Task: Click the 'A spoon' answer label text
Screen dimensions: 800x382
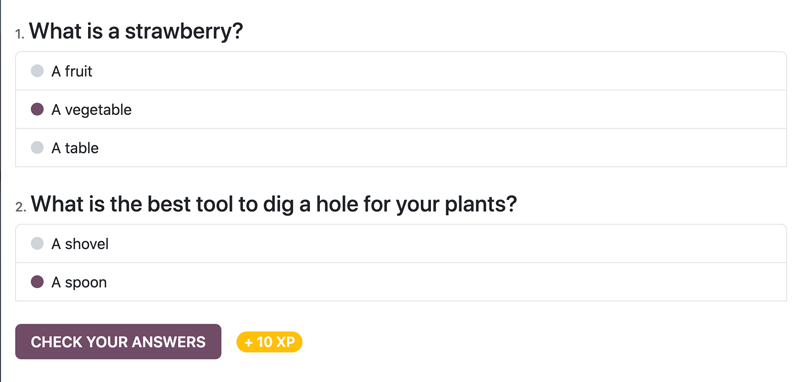Action: click(x=79, y=283)
